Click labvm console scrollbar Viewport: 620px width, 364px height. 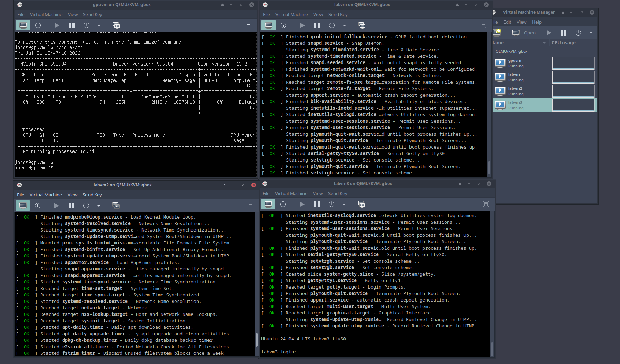tap(489, 167)
